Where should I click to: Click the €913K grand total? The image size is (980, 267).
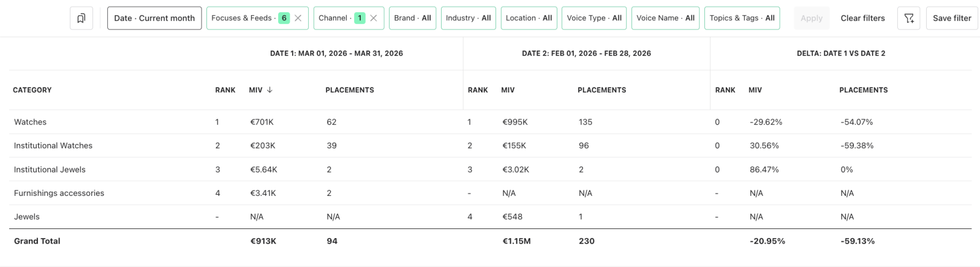point(263,241)
